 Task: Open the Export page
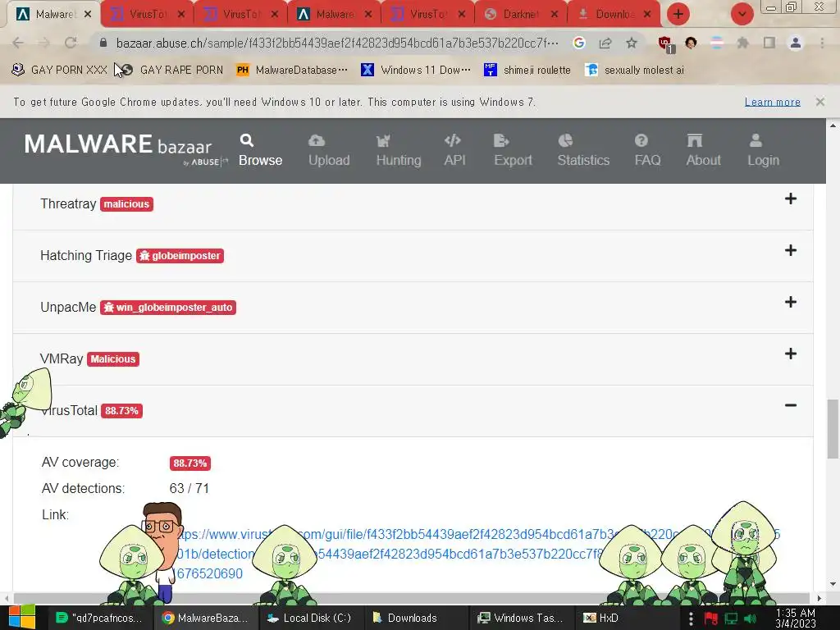tap(513, 151)
